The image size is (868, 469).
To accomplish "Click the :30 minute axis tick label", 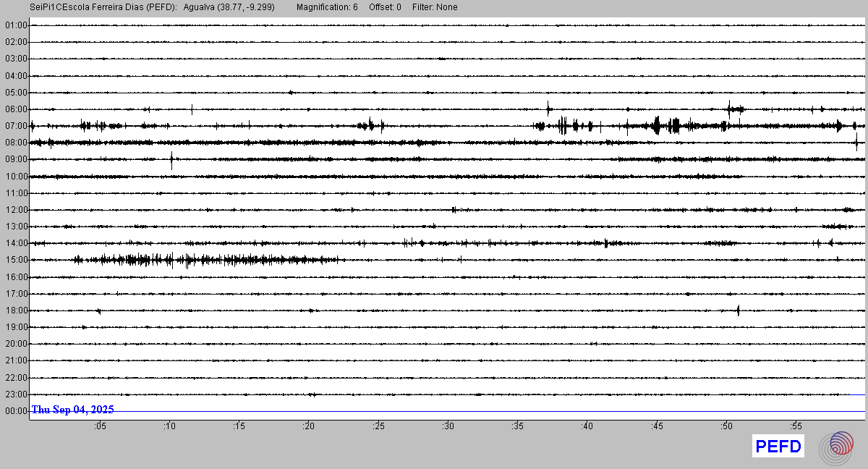I will click(x=448, y=426).
